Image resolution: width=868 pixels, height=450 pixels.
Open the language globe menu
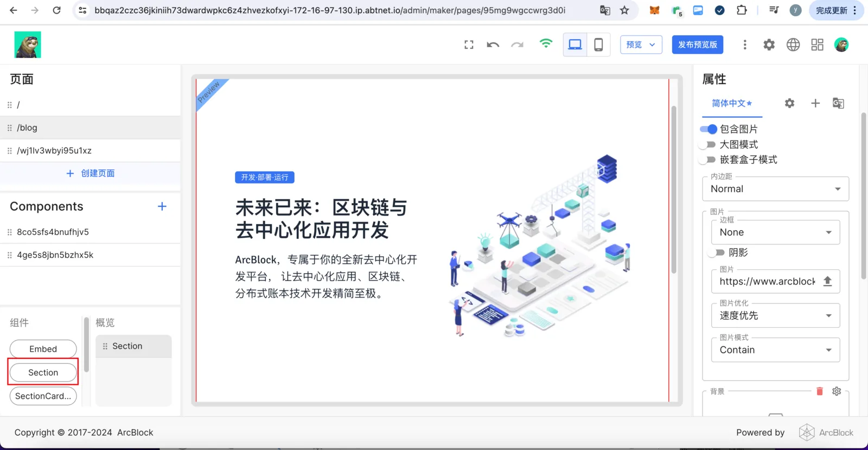pyautogui.click(x=793, y=45)
